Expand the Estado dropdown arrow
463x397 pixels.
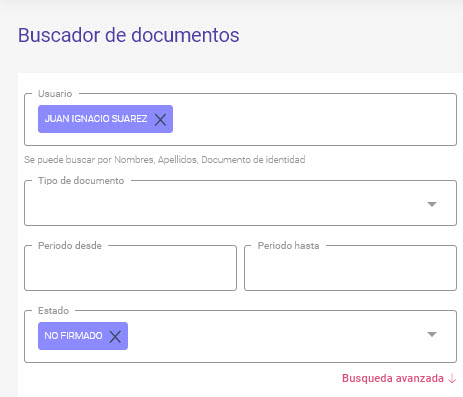point(432,334)
